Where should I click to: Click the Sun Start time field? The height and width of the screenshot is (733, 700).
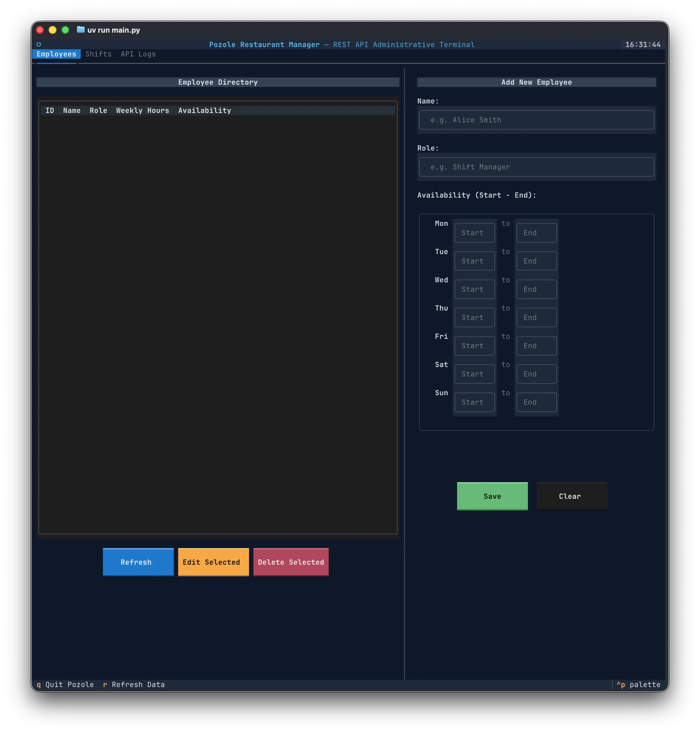tap(475, 402)
